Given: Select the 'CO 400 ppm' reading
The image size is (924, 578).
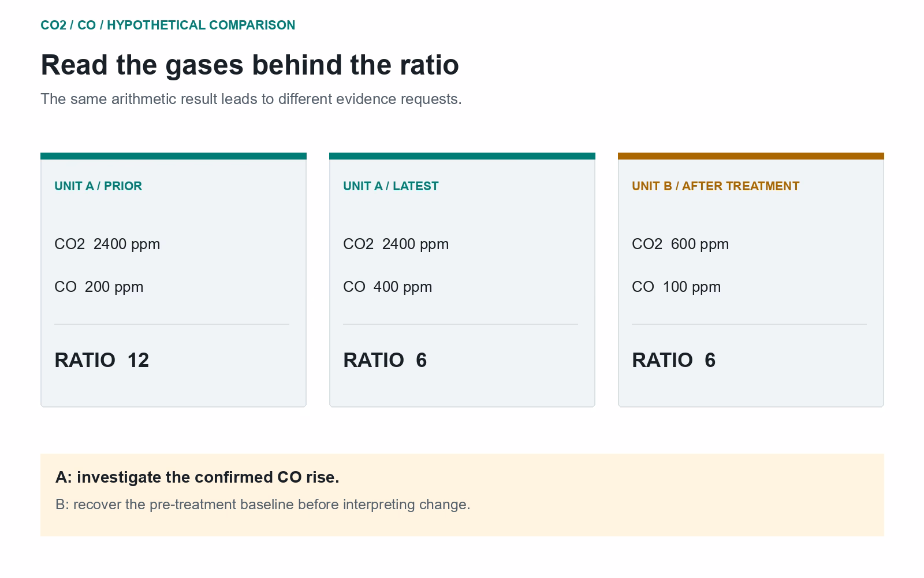Looking at the screenshot, I should pyautogui.click(x=388, y=287).
